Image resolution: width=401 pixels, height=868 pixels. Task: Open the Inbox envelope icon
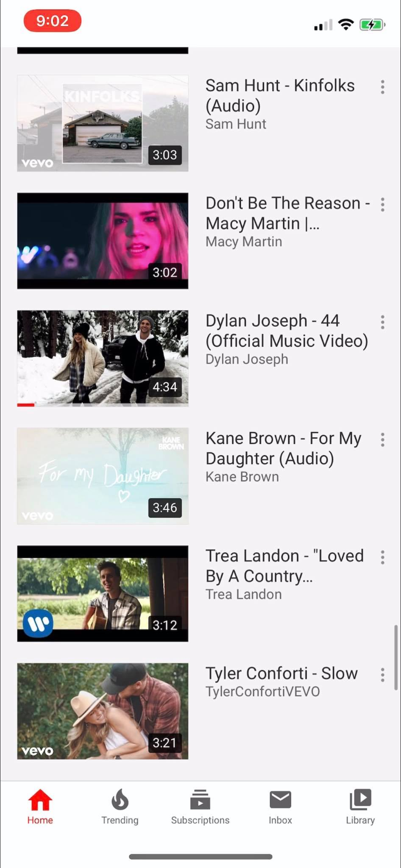(280, 800)
